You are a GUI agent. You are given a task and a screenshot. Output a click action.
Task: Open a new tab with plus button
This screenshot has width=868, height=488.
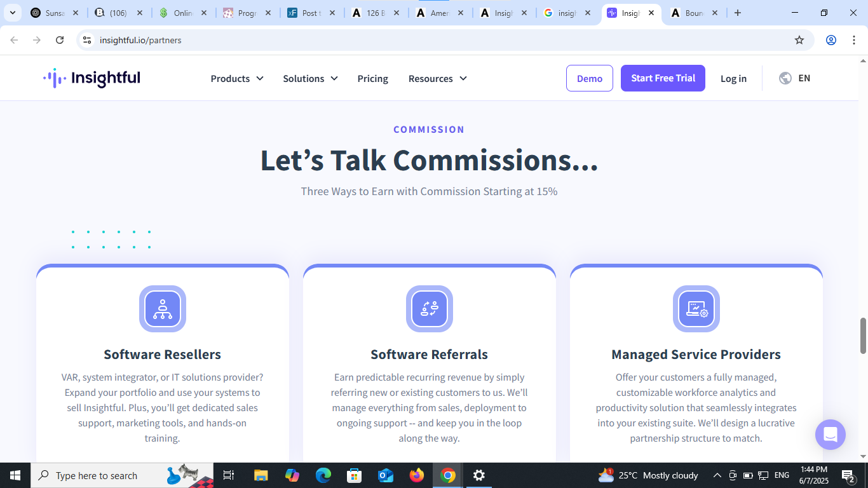[x=738, y=13]
